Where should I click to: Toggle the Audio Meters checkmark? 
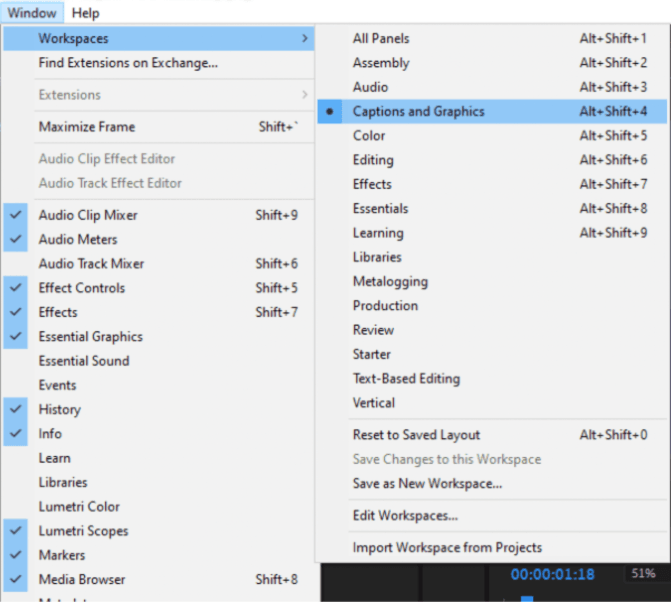pyautogui.click(x=78, y=239)
